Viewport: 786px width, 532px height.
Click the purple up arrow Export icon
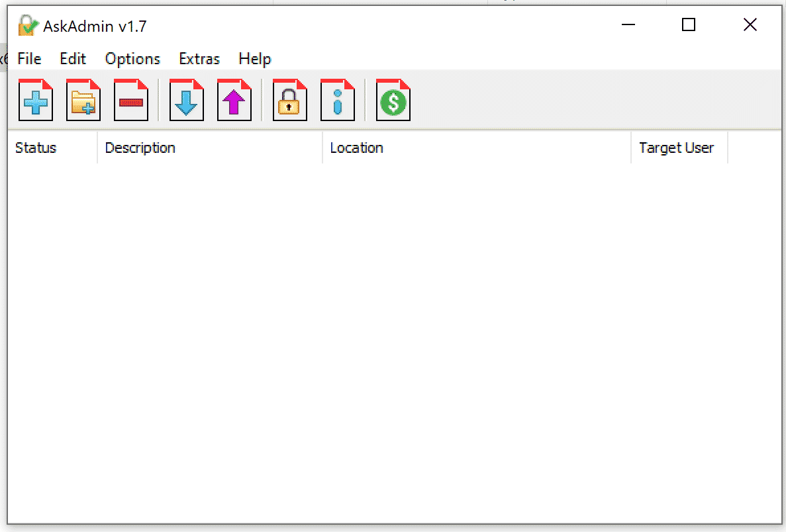pyautogui.click(x=234, y=101)
